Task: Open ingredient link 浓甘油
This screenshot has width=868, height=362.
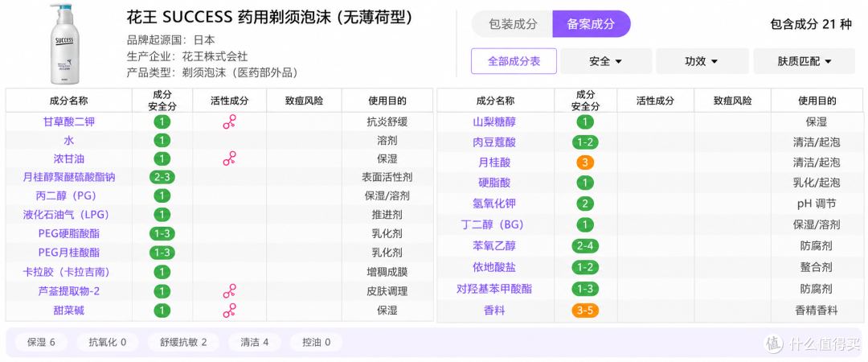Action: click(x=69, y=159)
